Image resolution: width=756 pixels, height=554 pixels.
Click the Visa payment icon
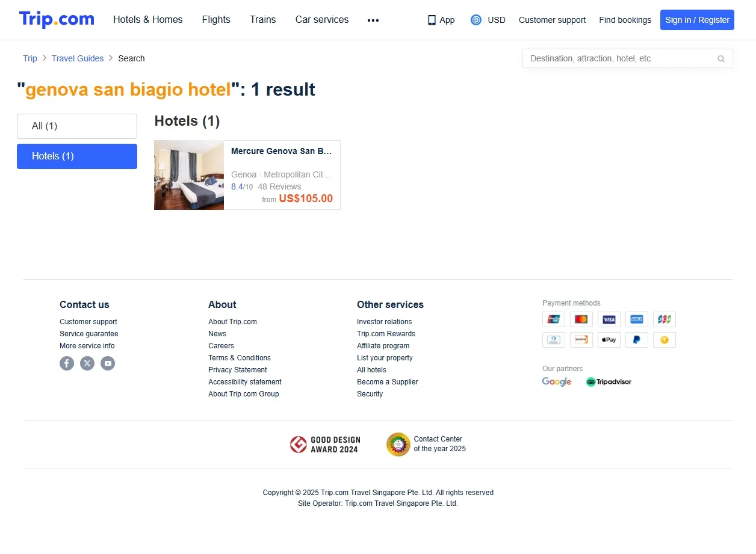pos(609,319)
